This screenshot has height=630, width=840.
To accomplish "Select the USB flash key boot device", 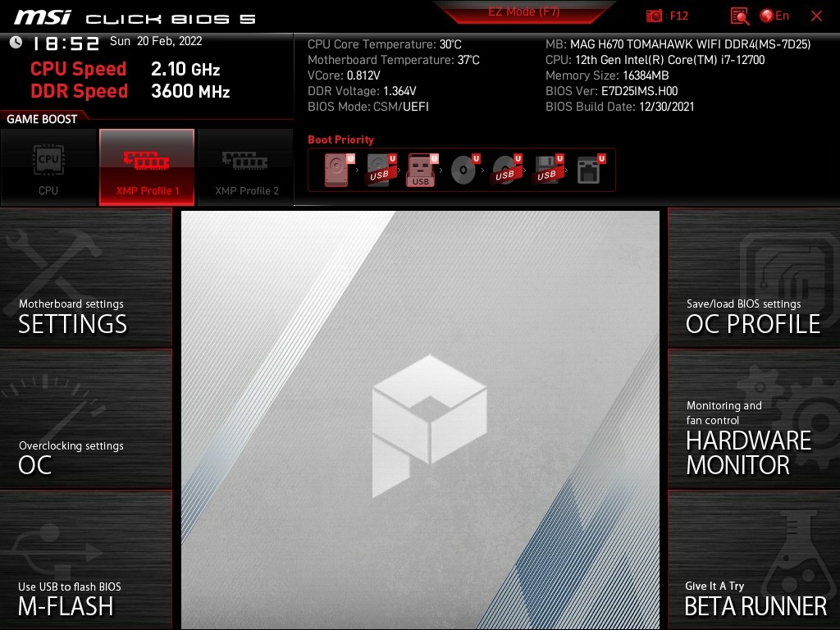I will point(422,170).
